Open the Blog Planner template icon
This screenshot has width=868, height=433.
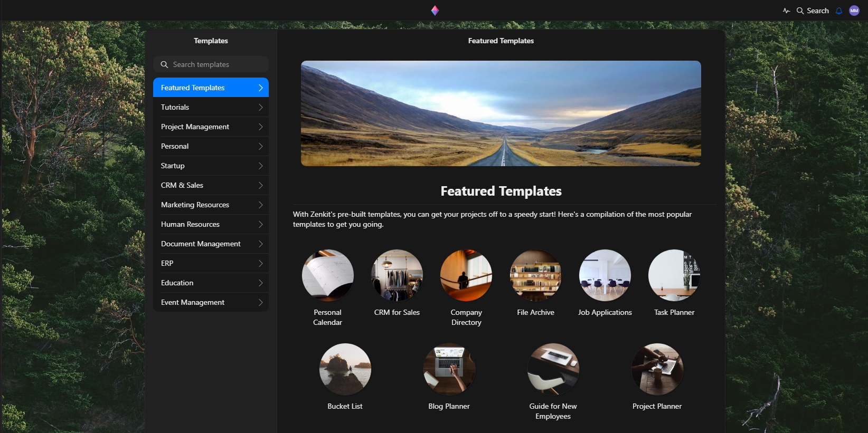point(449,369)
